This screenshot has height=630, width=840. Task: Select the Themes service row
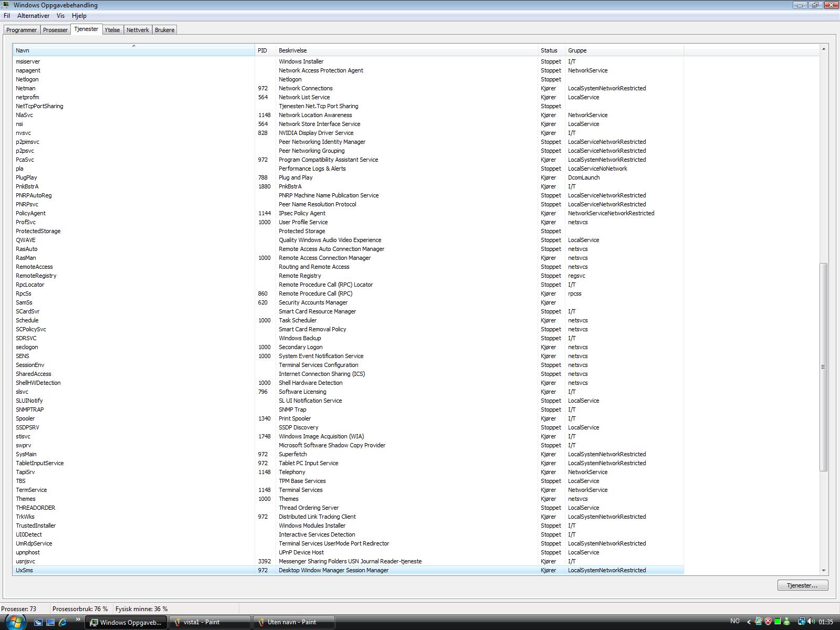pos(348,499)
